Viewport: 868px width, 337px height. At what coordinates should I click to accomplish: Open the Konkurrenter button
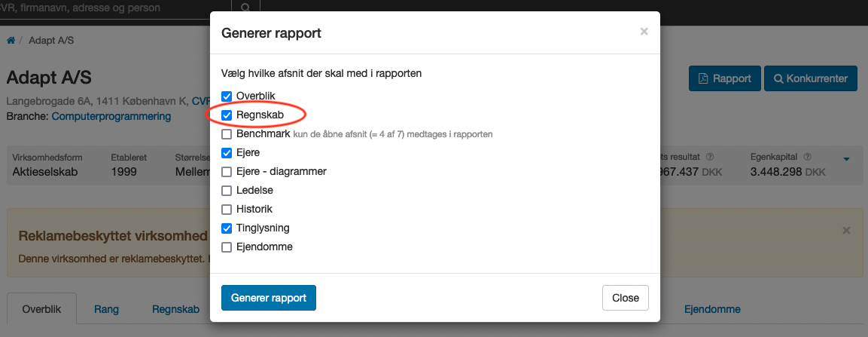tap(811, 78)
